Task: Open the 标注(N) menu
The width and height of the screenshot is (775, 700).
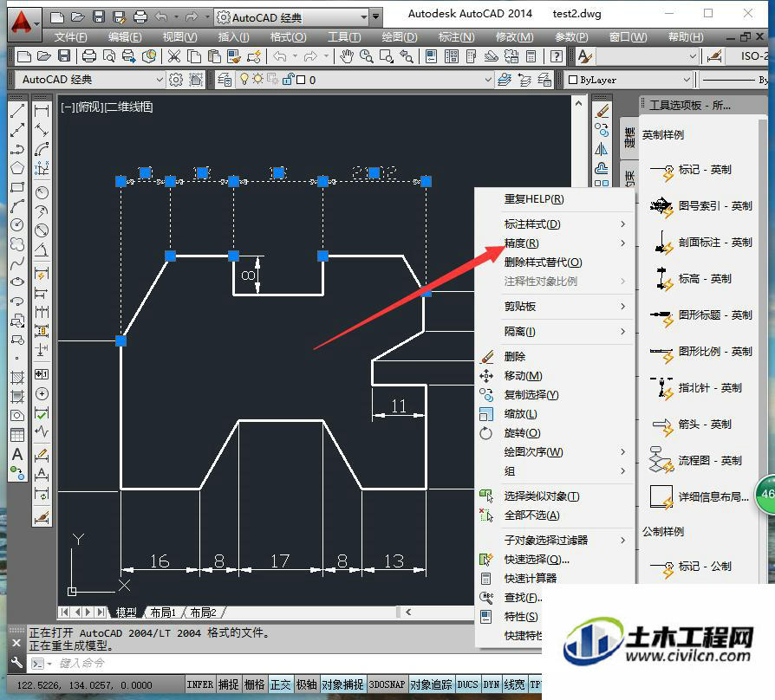Action: [x=456, y=37]
